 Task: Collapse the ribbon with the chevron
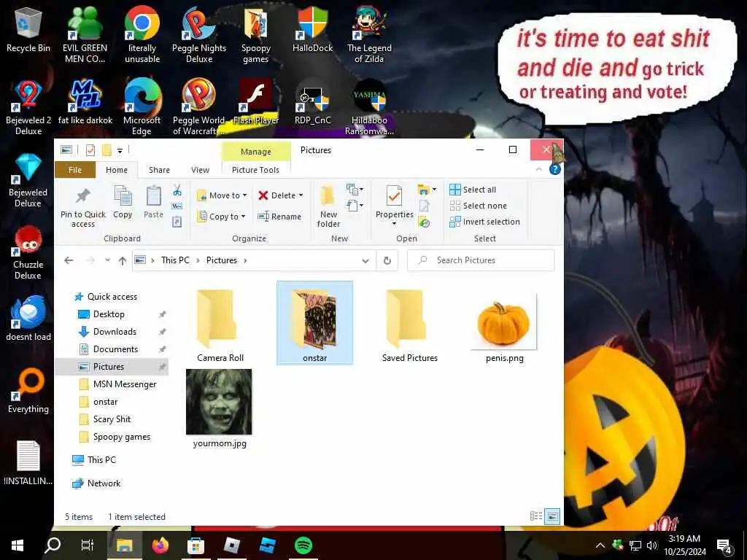[539, 169]
